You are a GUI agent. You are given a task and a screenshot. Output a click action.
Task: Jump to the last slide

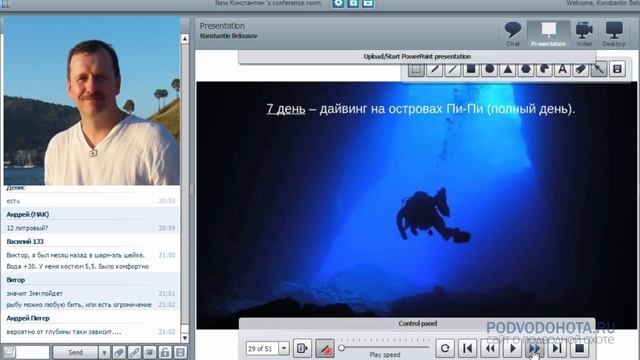point(557,349)
